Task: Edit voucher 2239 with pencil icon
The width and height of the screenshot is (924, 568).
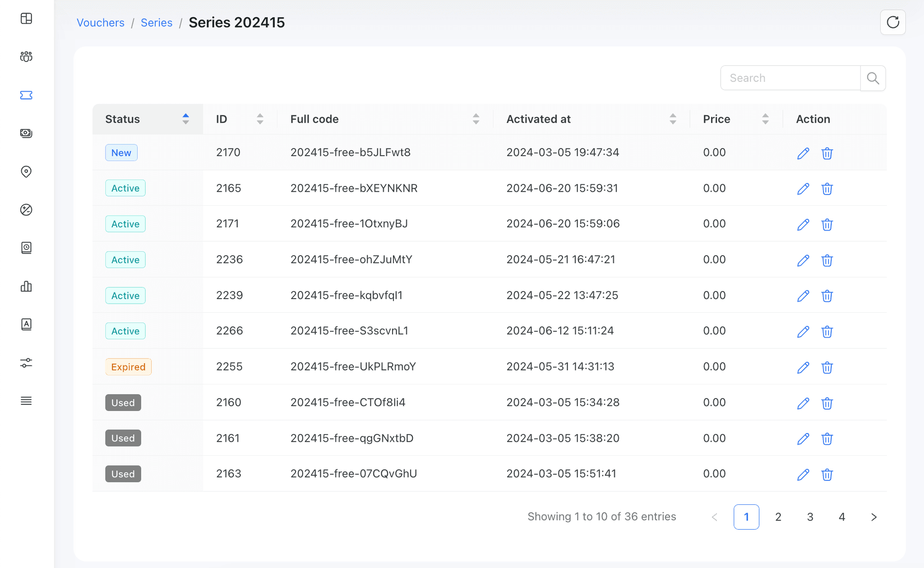Action: click(x=803, y=296)
